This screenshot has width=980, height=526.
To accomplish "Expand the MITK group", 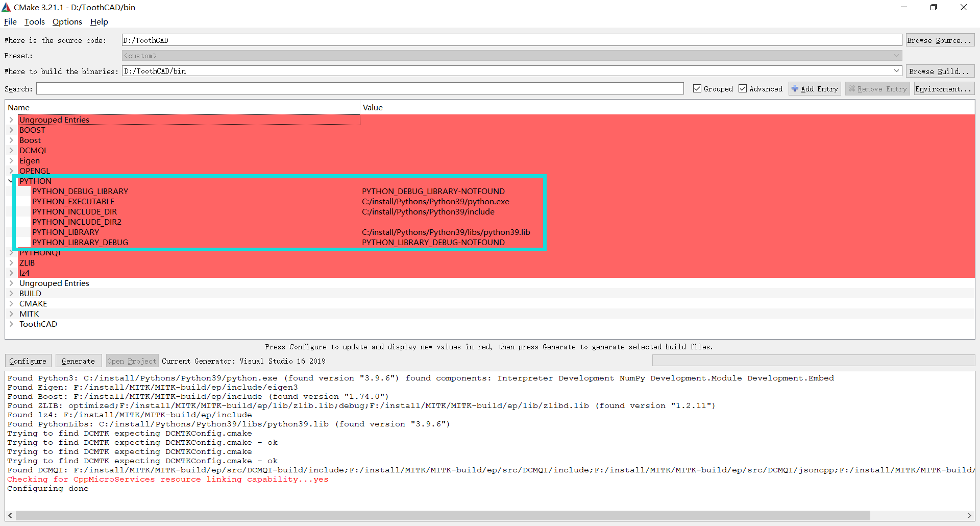I will click(11, 314).
